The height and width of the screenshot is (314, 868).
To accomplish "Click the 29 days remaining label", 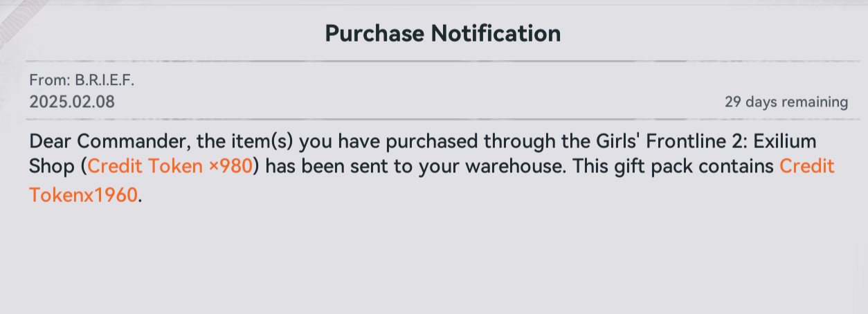I will pos(786,102).
